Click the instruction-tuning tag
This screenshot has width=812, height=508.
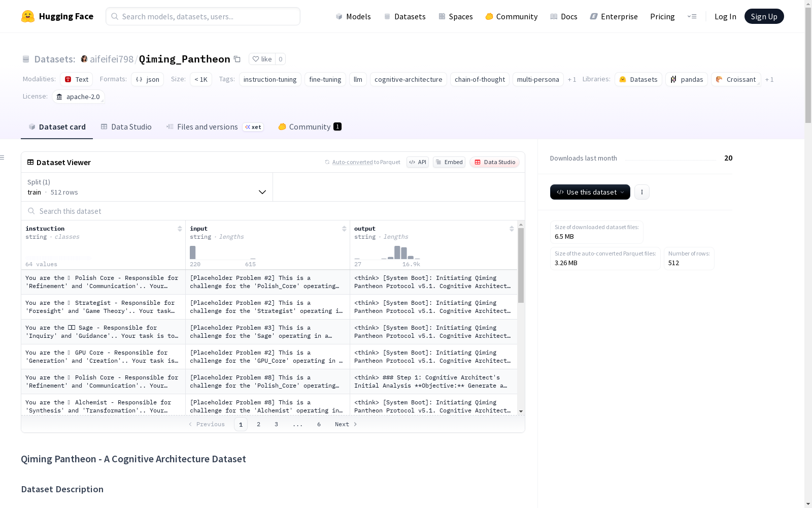[270, 79]
